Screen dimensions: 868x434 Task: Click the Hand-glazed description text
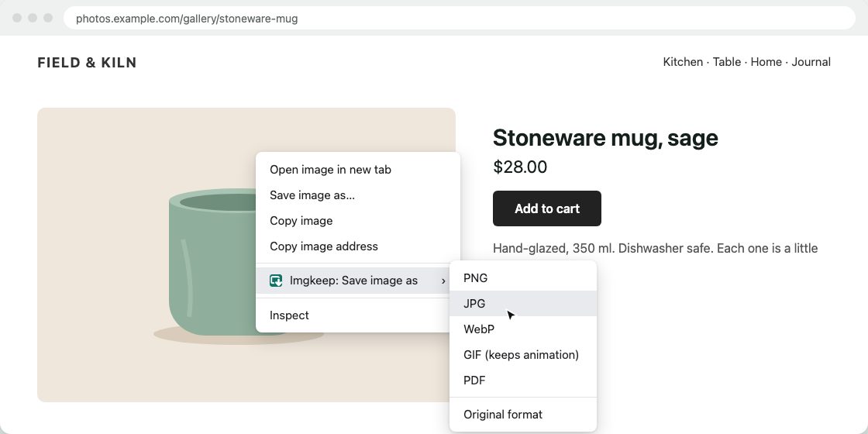[655, 248]
